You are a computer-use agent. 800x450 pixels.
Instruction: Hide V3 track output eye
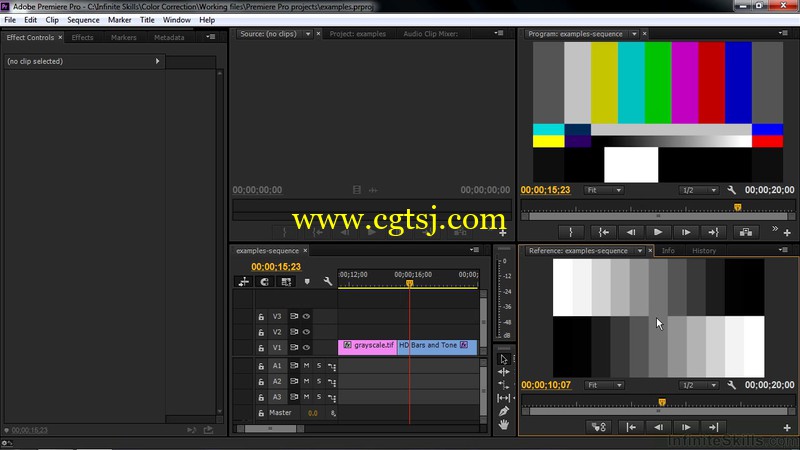click(x=306, y=316)
